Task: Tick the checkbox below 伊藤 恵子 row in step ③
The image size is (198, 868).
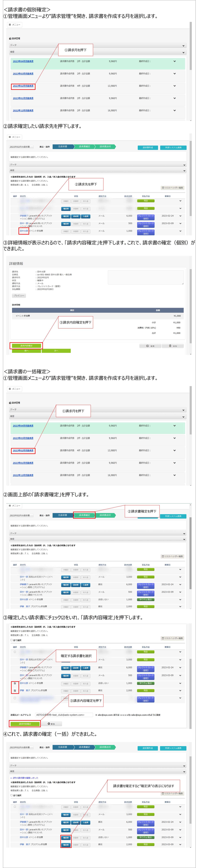Action: (15, 698)
